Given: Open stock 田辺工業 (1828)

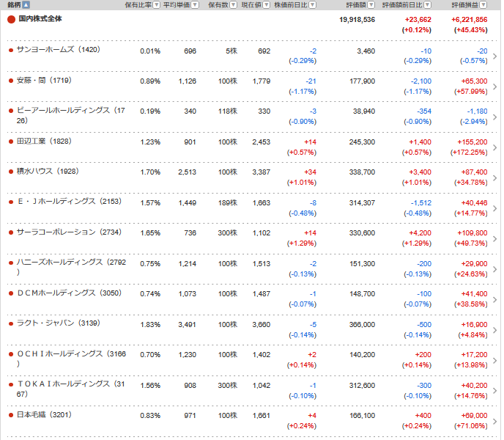Looking at the screenshot, I should 44,141.
